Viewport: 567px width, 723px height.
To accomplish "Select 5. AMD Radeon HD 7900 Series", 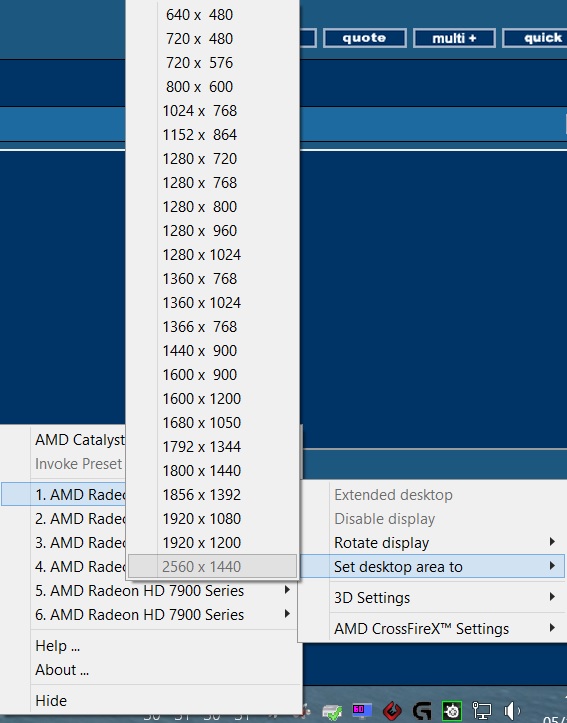I will [x=150, y=590].
